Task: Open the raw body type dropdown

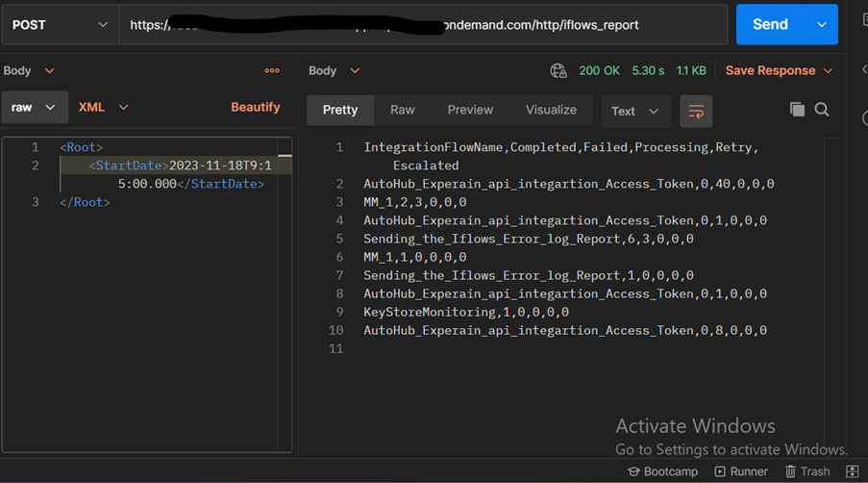Action: click(35, 107)
